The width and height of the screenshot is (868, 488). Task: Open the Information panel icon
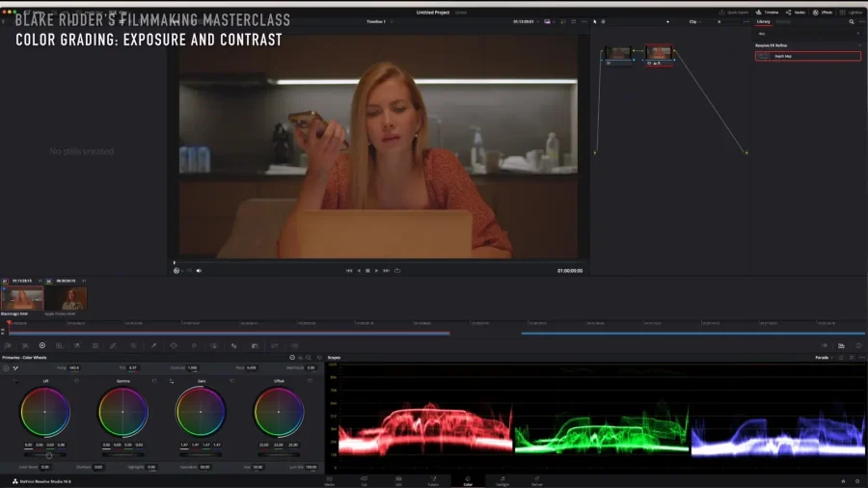coord(858,346)
